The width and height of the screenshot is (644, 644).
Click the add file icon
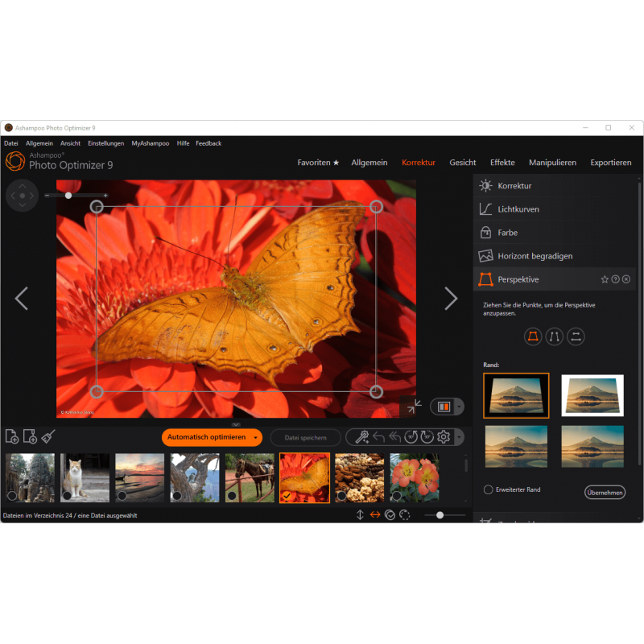(x=12, y=437)
